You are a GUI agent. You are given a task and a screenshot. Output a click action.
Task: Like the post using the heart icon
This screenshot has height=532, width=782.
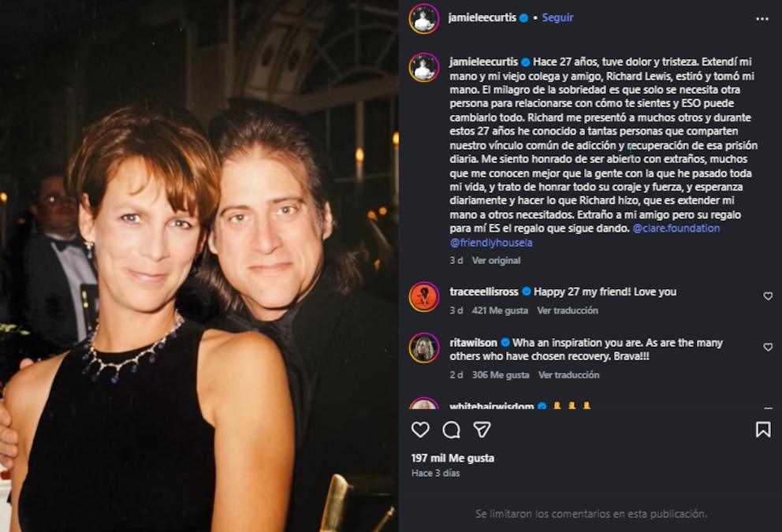coord(422,429)
